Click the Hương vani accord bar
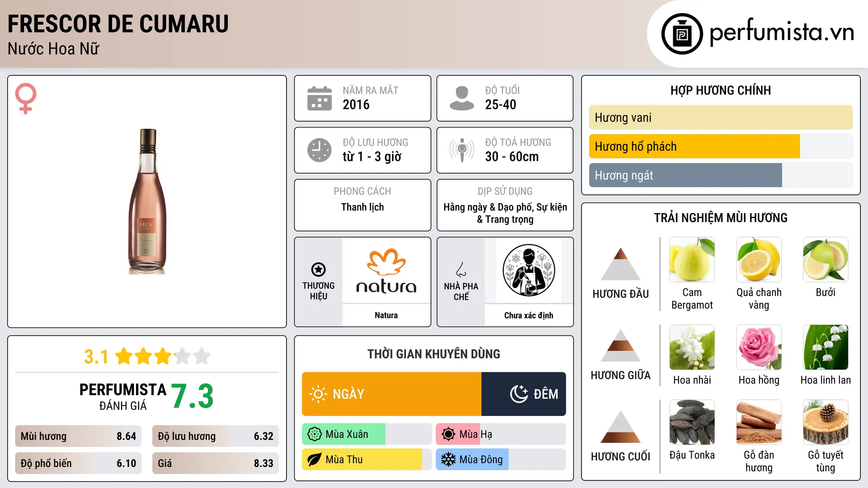The image size is (868, 488). click(x=721, y=117)
